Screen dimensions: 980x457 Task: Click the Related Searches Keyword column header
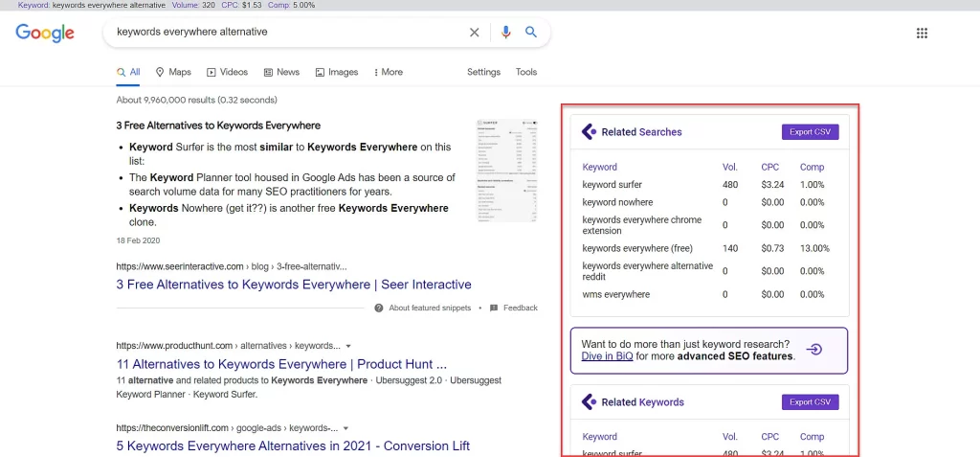(599, 167)
